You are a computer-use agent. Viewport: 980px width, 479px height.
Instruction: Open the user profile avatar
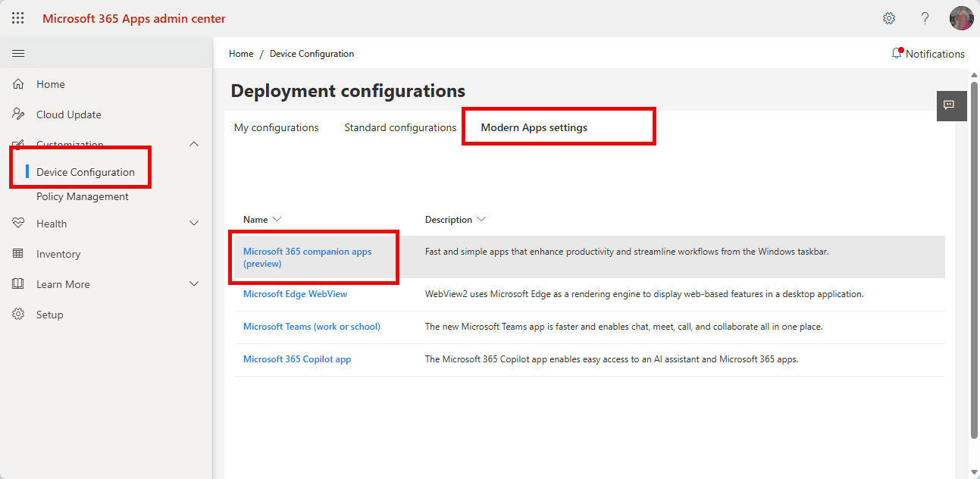(x=961, y=18)
